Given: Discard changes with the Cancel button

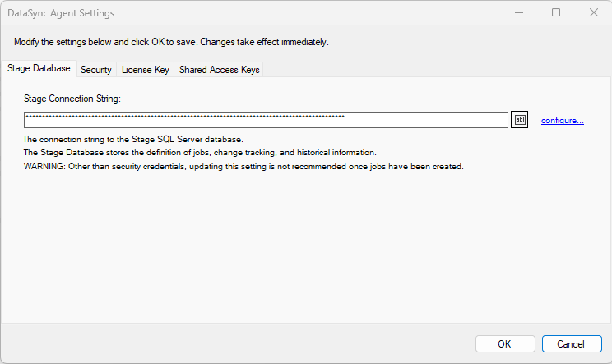Looking at the screenshot, I should [572, 343].
